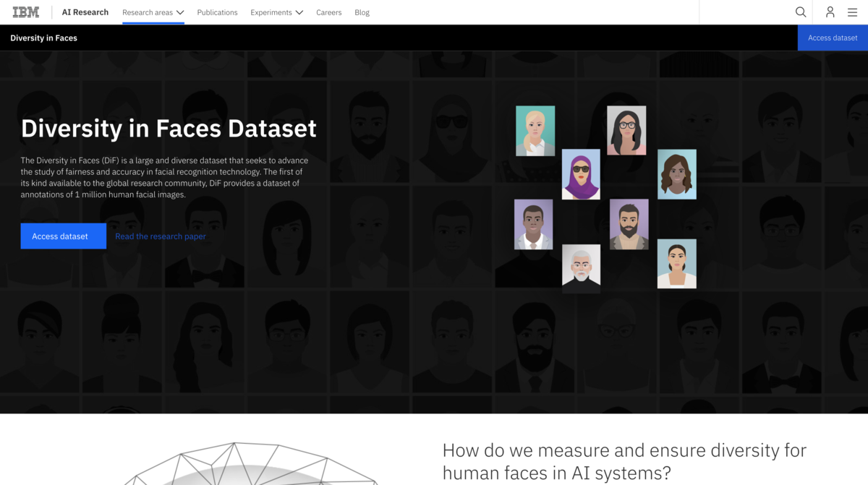The width and height of the screenshot is (868, 485).
Task: Click hero Access dataset blue button
Action: click(x=63, y=236)
